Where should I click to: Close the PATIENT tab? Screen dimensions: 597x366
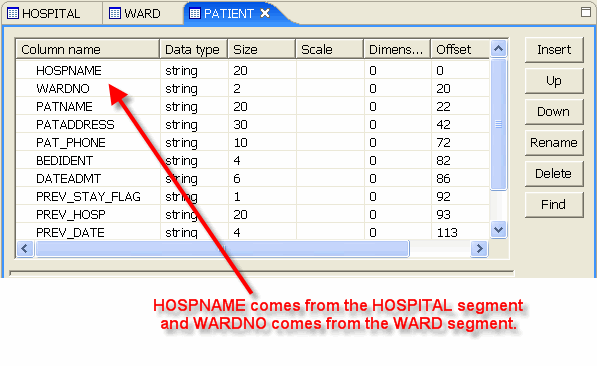[265, 13]
